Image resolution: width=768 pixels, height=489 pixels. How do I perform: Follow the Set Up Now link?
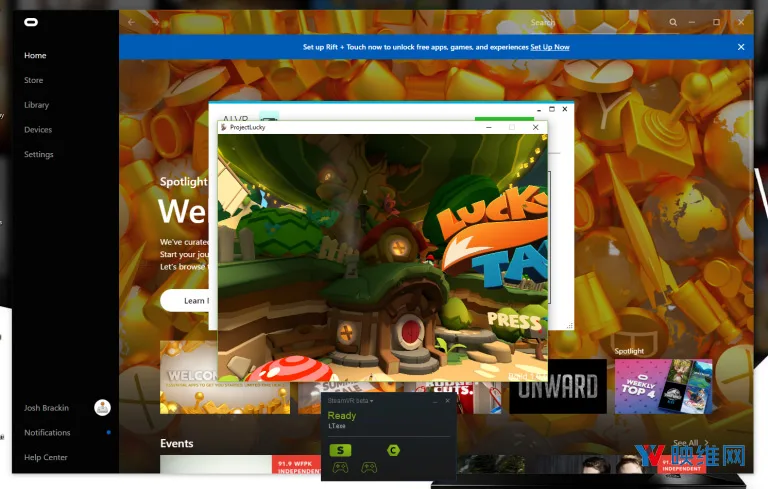coord(550,47)
